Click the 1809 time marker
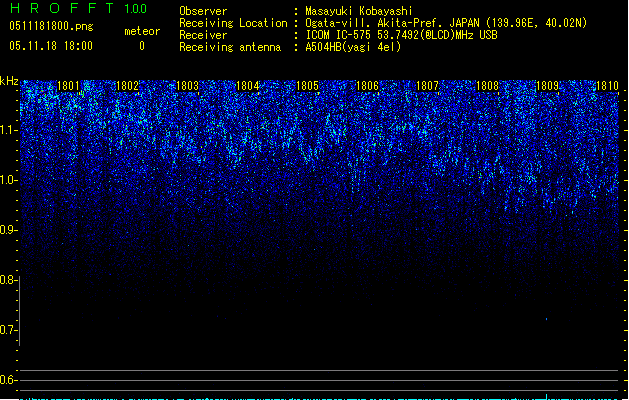Viewport: 629px width, 400px height. click(548, 86)
